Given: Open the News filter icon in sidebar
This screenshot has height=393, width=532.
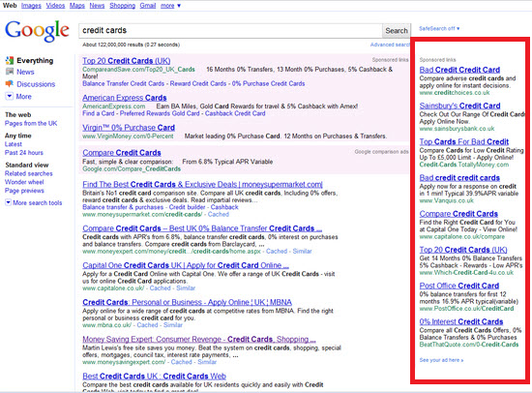Looking at the screenshot, I should [x=10, y=72].
